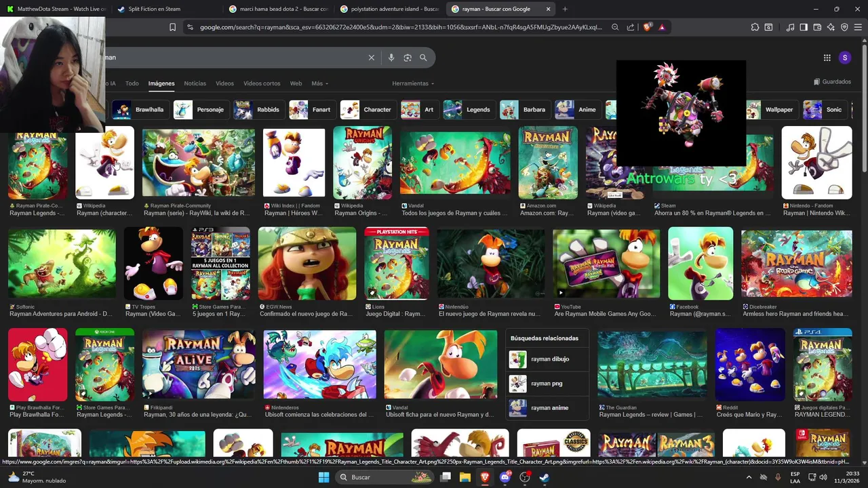
Task: Open the Google account avatar S
Action: tap(845, 58)
